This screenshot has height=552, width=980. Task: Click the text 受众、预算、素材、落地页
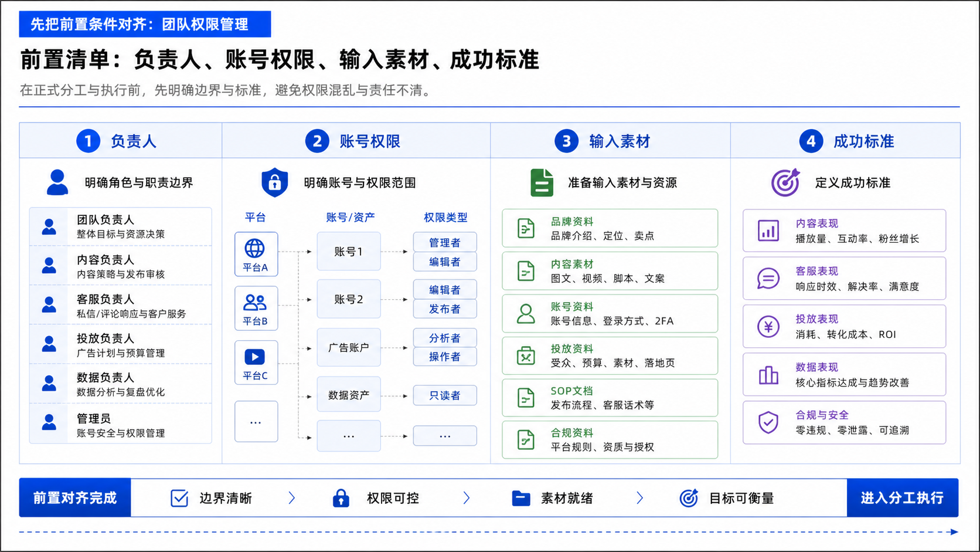(x=612, y=363)
